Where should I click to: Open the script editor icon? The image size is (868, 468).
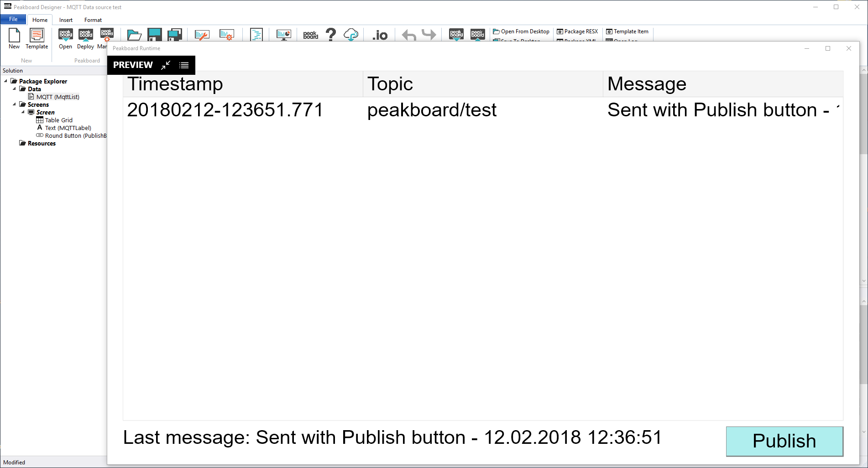(256, 34)
